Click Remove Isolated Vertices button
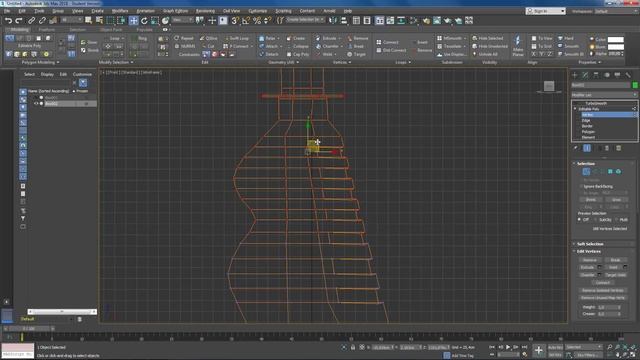This screenshot has width=640, height=360. [603, 291]
